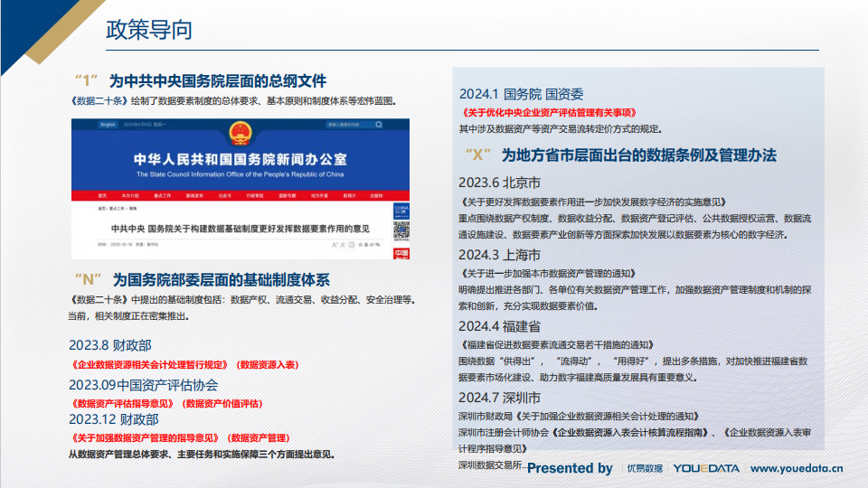
Task: Click the article headline 中共中央 国务院关于构建数据基础制度
Action: 241,228
